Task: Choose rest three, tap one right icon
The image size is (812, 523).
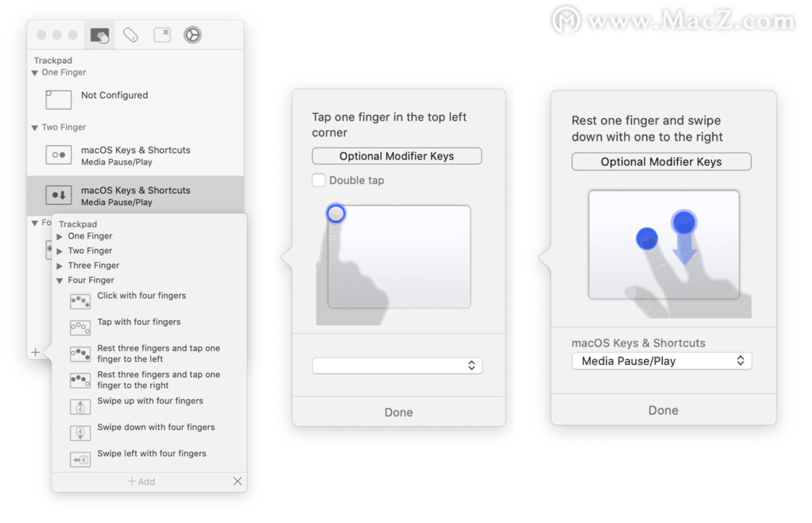Action: click(80, 380)
